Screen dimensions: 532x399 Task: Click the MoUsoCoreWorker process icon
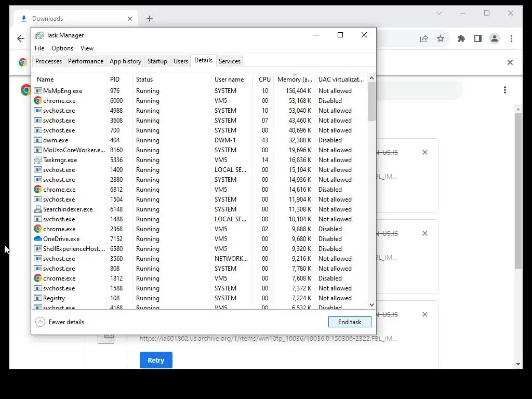click(37, 150)
